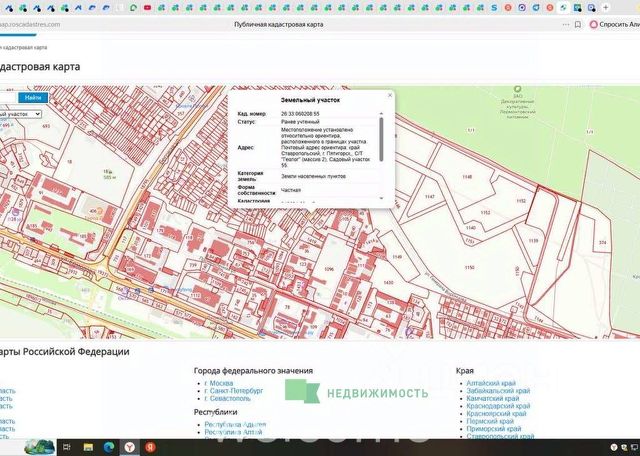Click the address bar showing roscadastres.com

coord(30,24)
